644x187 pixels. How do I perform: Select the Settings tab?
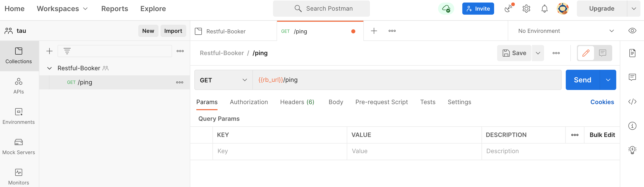click(x=459, y=102)
